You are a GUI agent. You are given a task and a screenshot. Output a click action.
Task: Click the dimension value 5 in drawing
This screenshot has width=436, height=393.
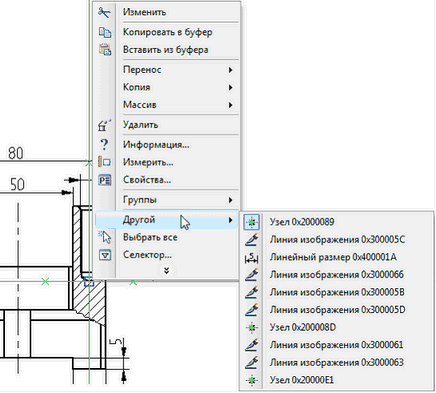[x=115, y=342]
